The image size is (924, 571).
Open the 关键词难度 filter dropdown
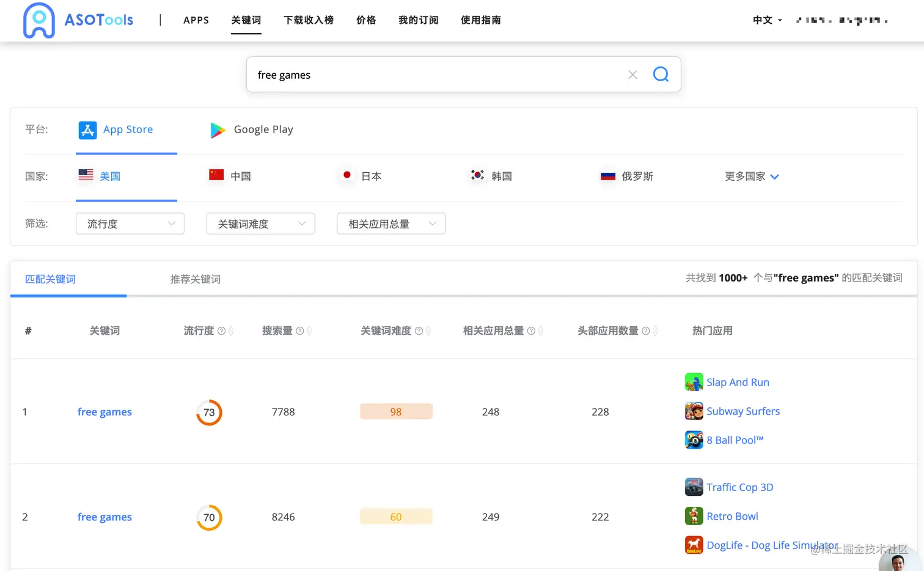coord(260,224)
